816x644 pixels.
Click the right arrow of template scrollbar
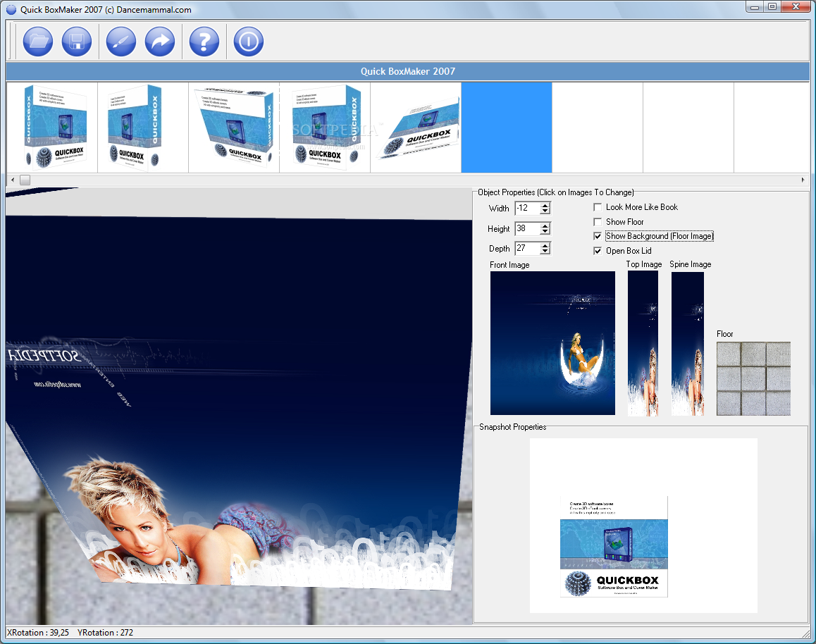point(803,180)
